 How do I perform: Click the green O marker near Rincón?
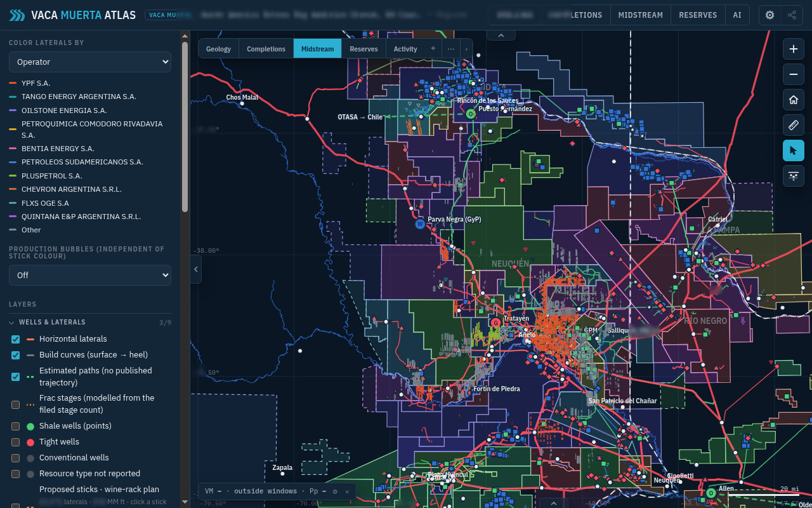point(471,114)
